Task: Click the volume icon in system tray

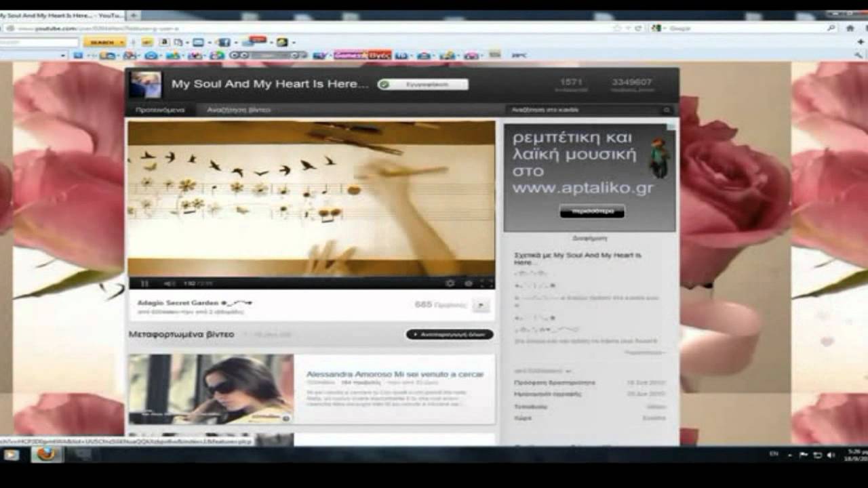Action: tap(831, 455)
